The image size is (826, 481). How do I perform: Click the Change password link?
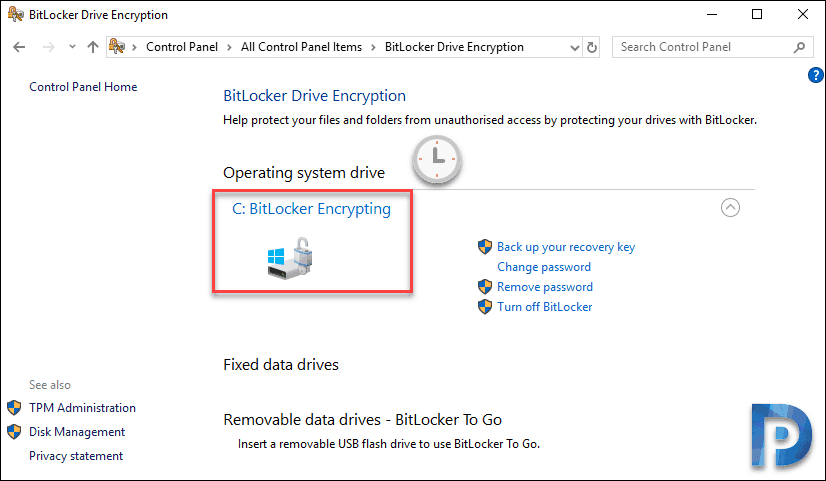coord(544,267)
